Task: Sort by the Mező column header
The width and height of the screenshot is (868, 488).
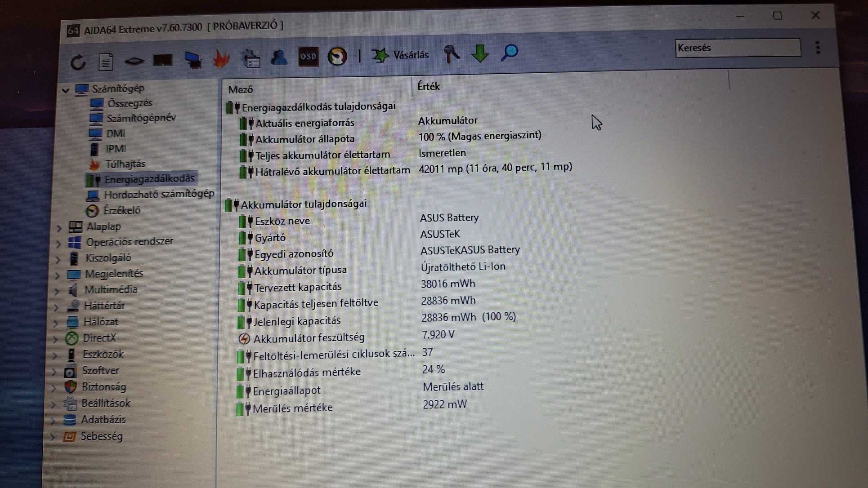Action: click(241, 89)
